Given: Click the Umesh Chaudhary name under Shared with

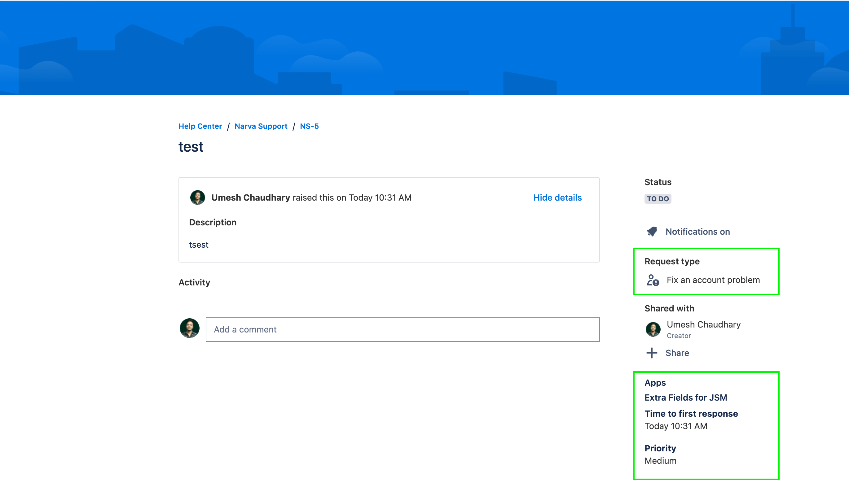Looking at the screenshot, I should (x=703, y=325).
